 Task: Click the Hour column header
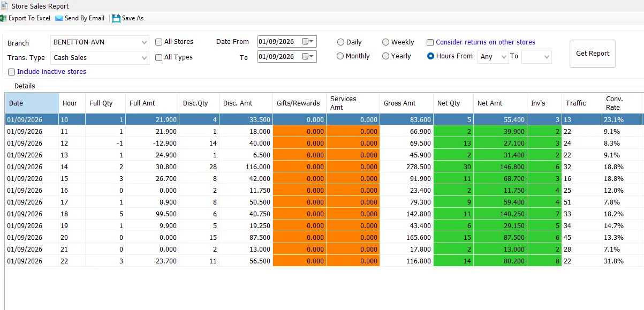click(72, 103)
